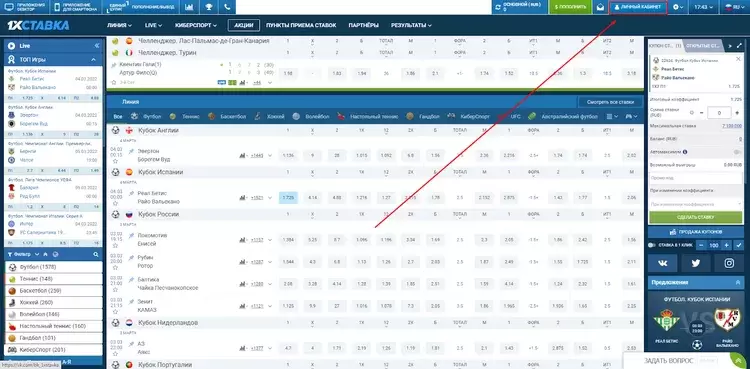The height and width of the screenshot is (369, 750).
Task: Expand the LIVE menu
Action: 154,25
